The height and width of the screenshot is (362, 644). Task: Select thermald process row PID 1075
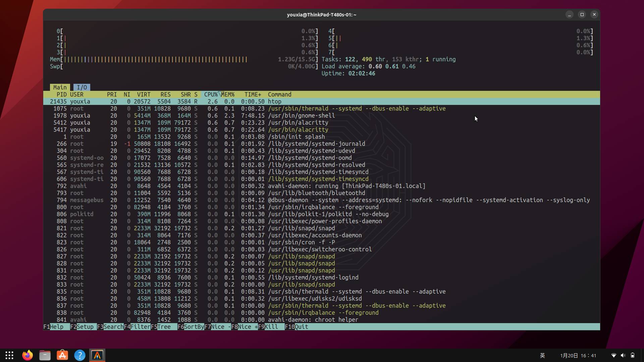coord(322,109)
